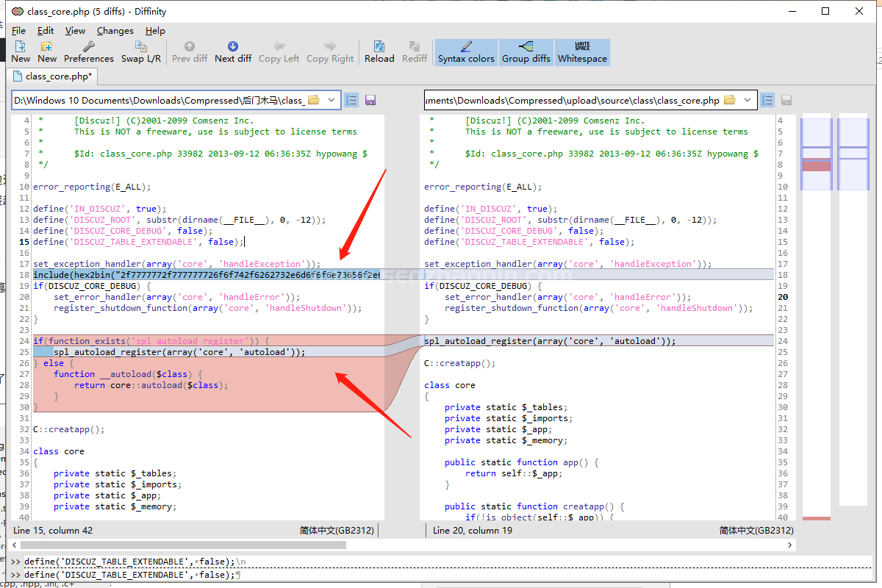Viewport: 882px width, 588px height.
Task: Select the class_core.php tab
Action: (51, 76)
